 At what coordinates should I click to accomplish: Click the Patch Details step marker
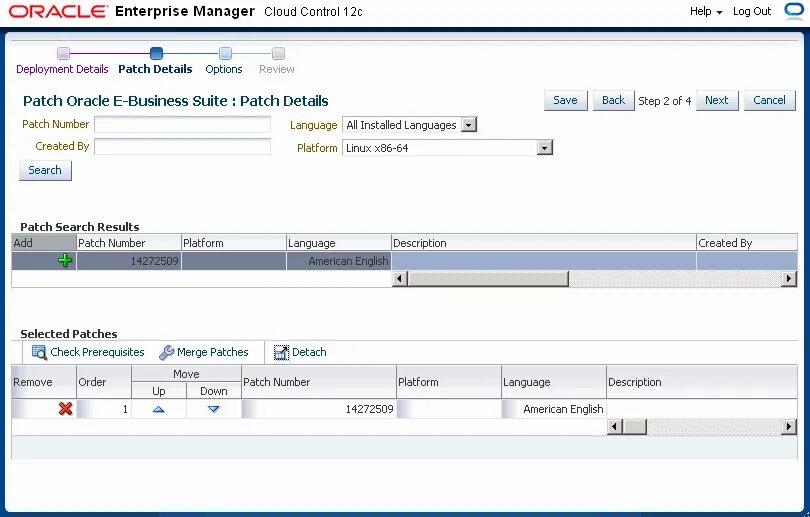tap(156, 53)
